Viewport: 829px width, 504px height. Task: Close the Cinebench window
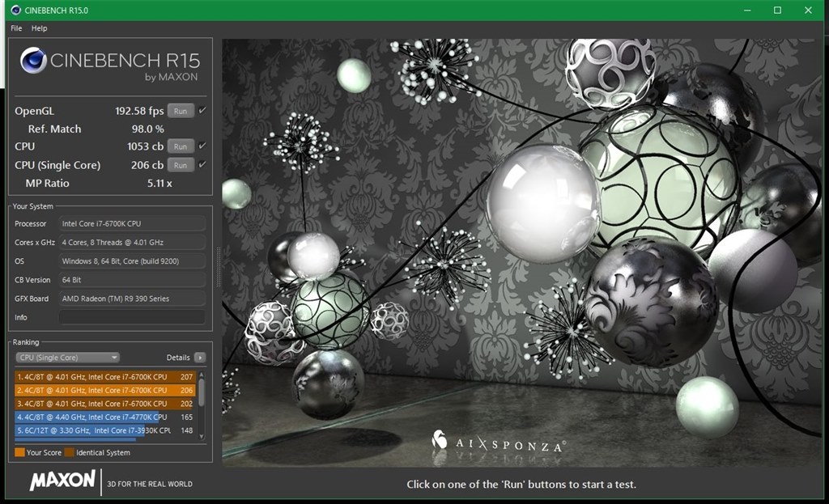[x=808, y=10]
